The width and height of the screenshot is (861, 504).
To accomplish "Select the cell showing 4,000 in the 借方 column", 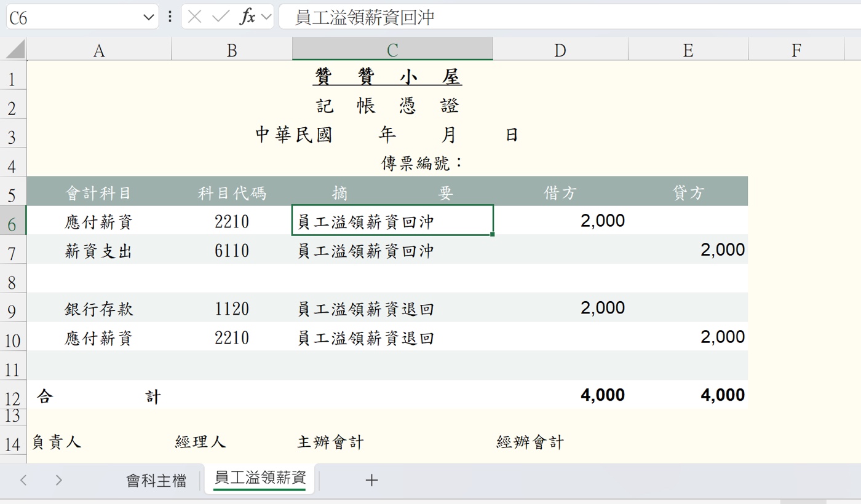I will click(x=560, y=396).
